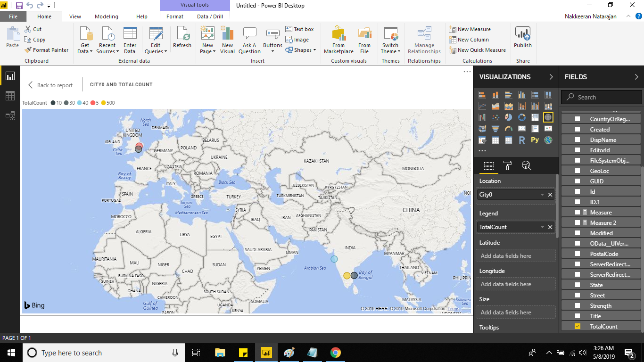Go back to report

click(50, 85)
